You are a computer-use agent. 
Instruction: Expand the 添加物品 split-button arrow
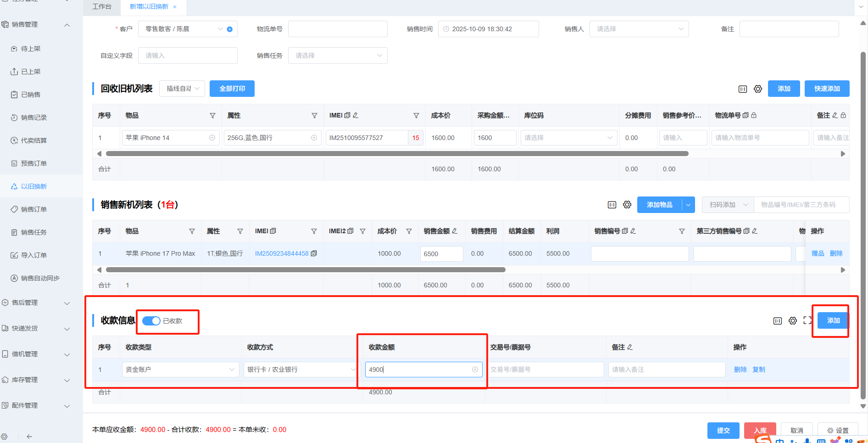pos(688,205)
